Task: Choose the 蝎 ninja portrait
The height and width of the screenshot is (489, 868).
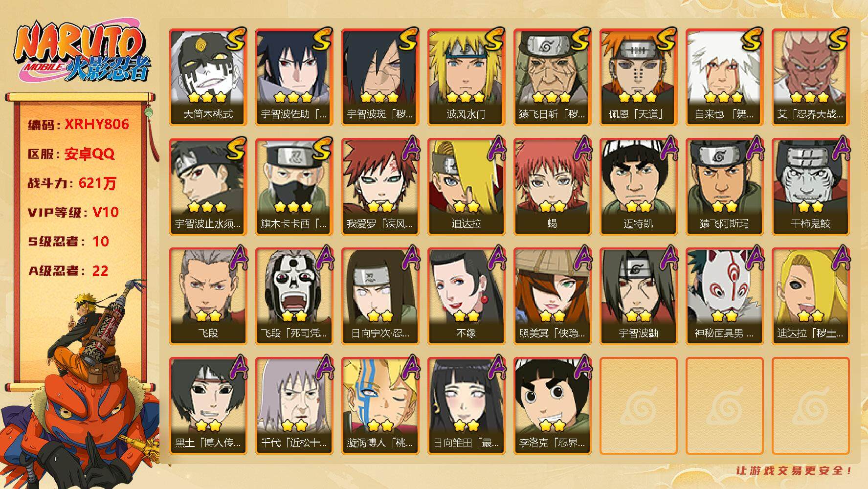Action: pos(552,187)
